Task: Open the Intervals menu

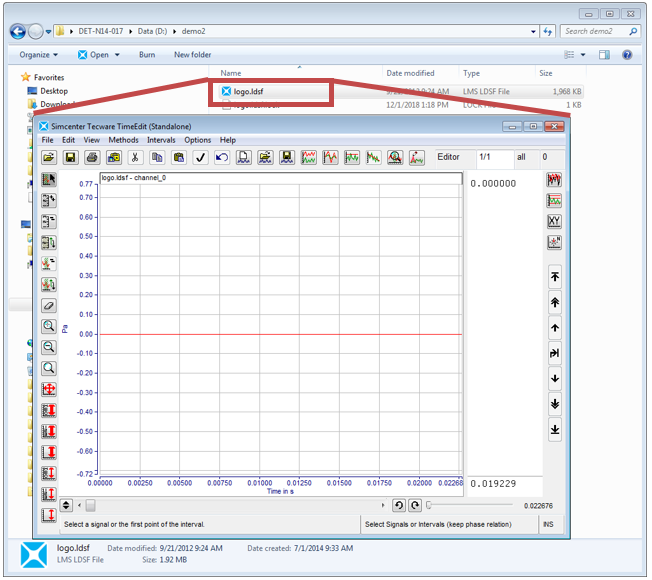Action: click(x=161, y=140)
